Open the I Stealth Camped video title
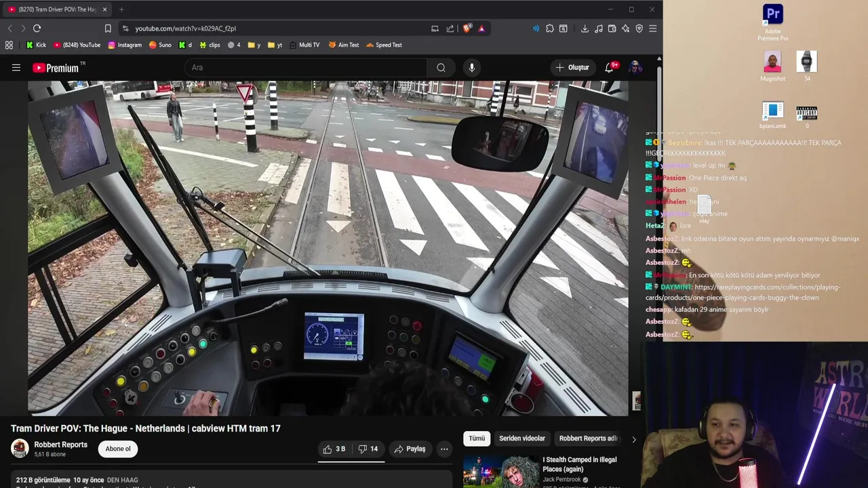 click(x=580, y=464)
